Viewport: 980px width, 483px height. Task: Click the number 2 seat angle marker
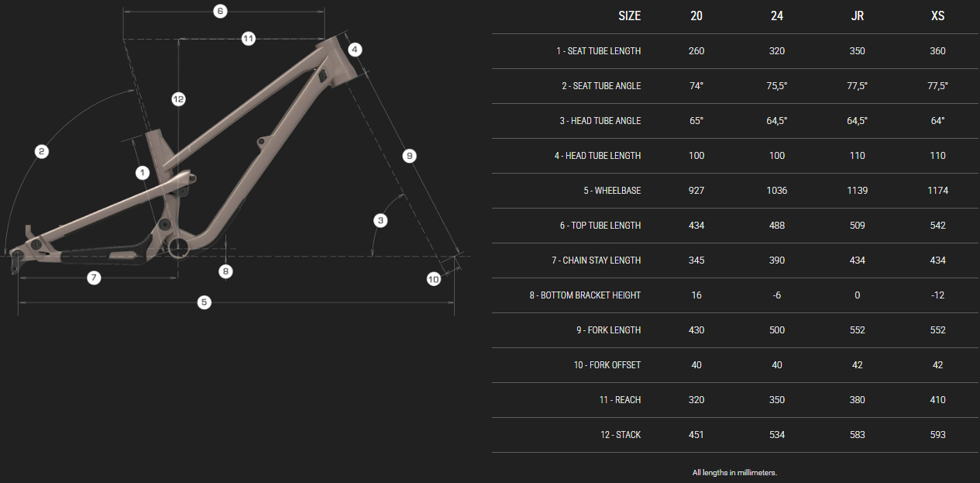click(43, 151)
